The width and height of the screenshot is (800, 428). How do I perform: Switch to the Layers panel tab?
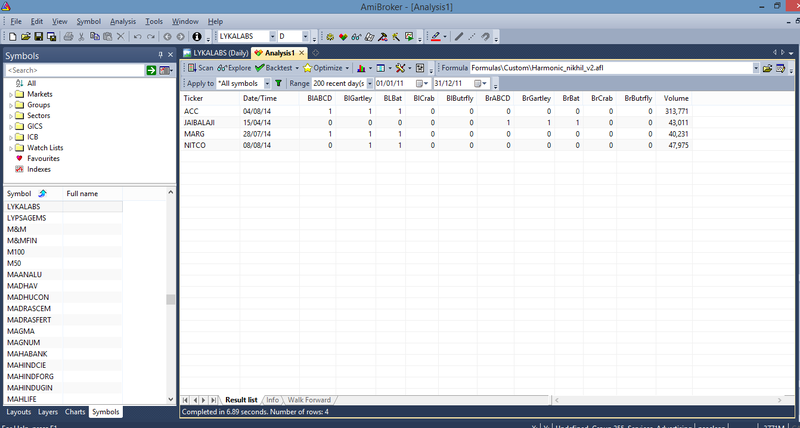48,412
